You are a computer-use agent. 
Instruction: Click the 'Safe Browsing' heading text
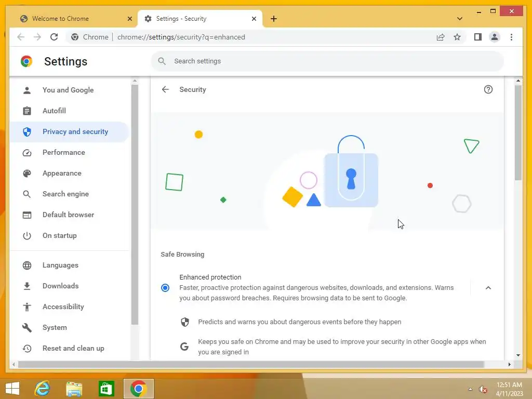tap(182, 255)
